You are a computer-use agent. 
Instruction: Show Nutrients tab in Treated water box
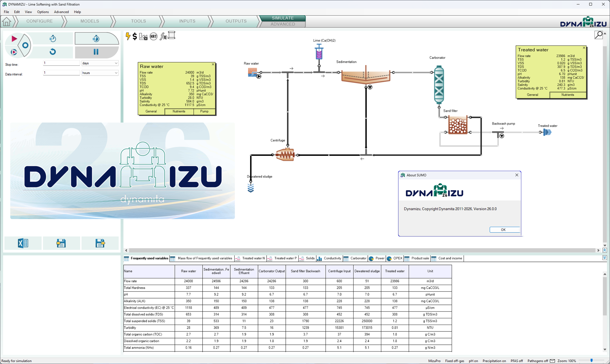568,95
